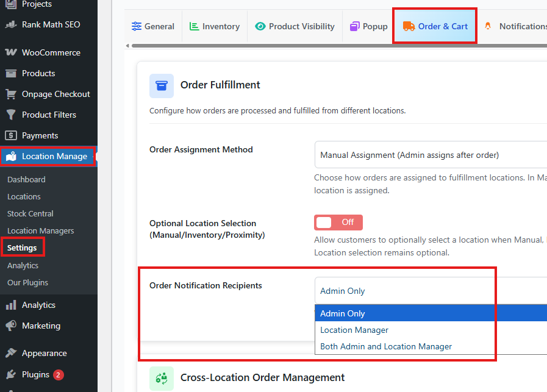547x392 pixels.
Task: Open the Dashboard submenu link
Action: coord(26,180)
